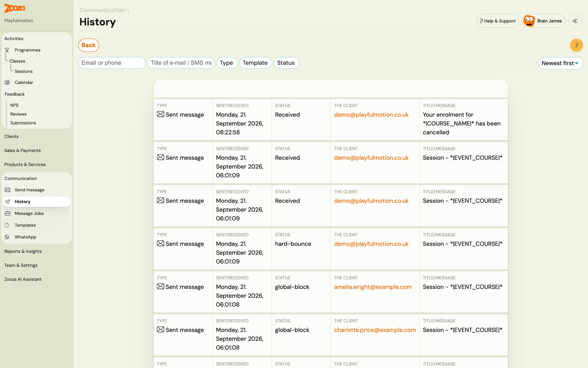
Task: Open Clients section
Action: tap(11, 137)
